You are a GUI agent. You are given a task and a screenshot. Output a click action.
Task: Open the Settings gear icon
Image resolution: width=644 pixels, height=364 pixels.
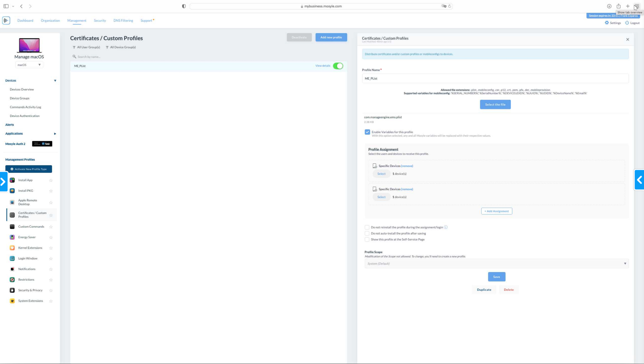(607, 23)
